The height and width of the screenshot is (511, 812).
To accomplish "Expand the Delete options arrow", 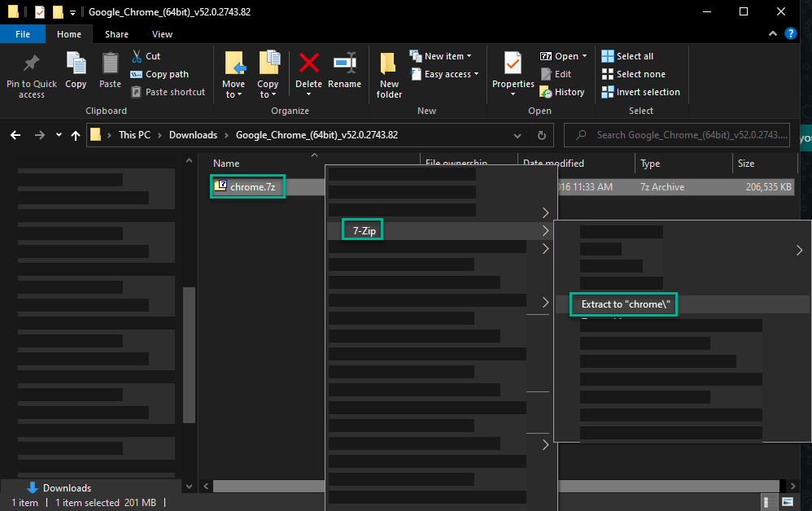I will (308, 94).
